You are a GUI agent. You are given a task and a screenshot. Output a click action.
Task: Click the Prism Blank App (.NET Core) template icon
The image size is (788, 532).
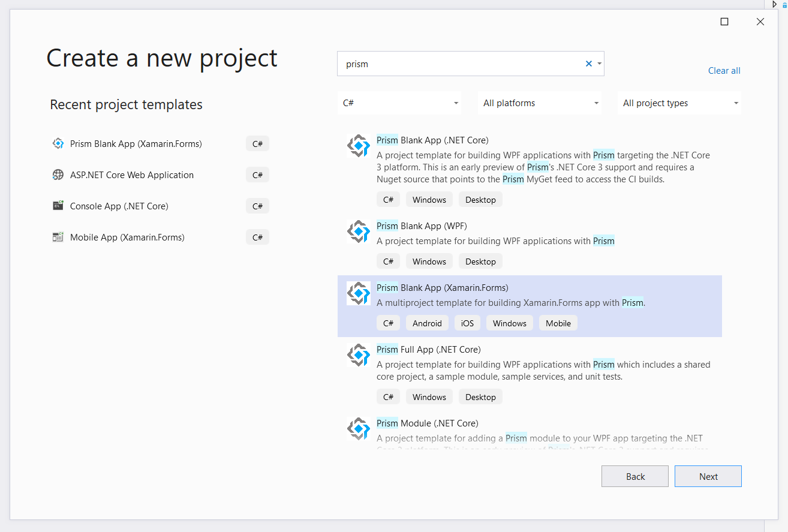tap(359, 146)
